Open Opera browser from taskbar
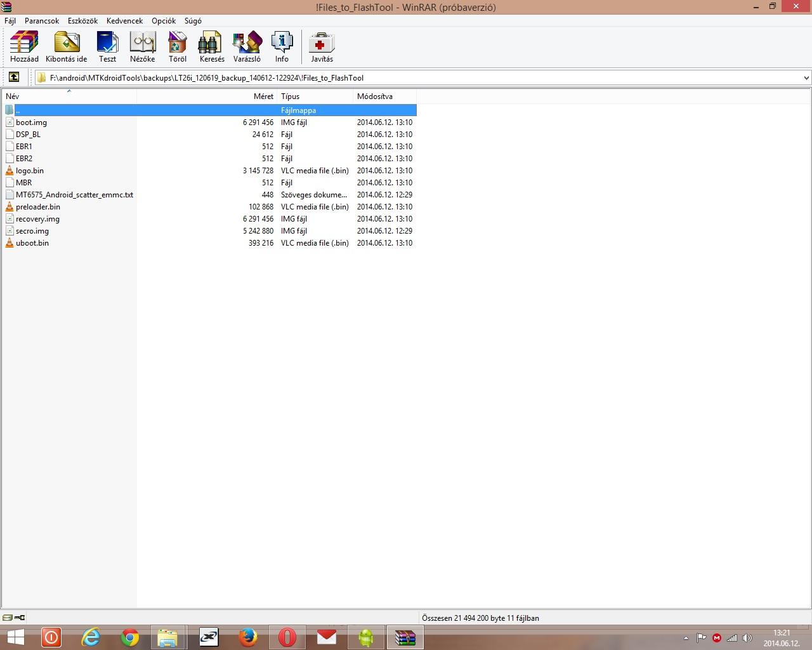The image size is (812, 650). [287, 637]
